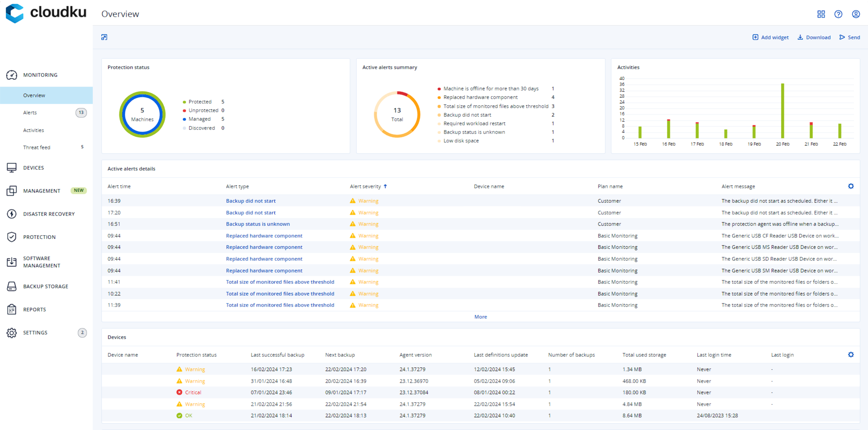Click the NEW badge next to Management

78,191
